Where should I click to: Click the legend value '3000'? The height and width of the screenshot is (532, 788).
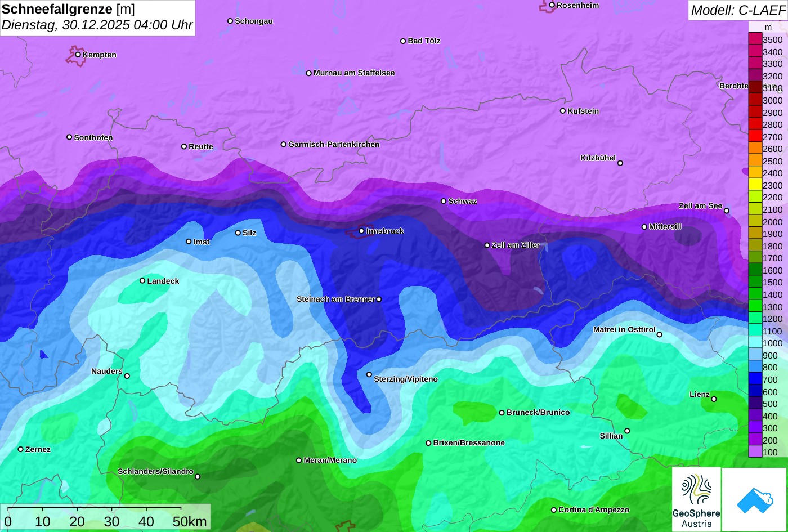[x=773, y=100]
